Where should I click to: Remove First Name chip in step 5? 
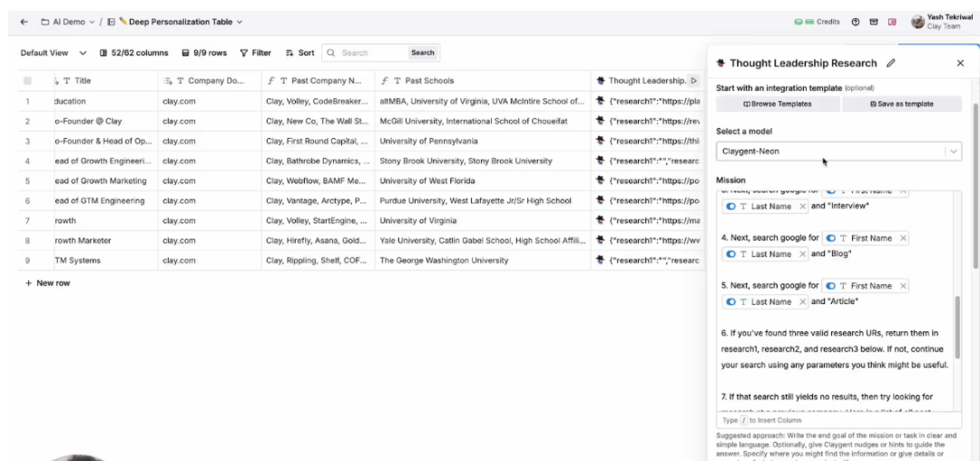click(903, 286)
